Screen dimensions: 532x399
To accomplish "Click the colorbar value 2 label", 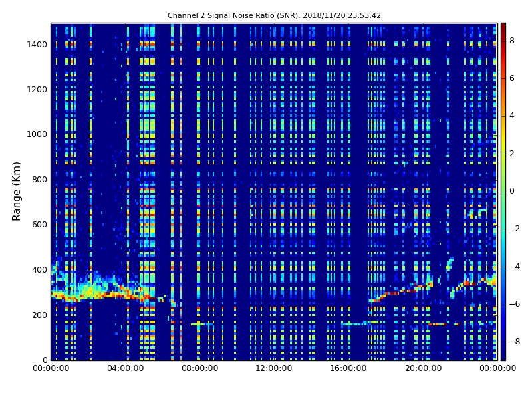I will coord(512,154).
